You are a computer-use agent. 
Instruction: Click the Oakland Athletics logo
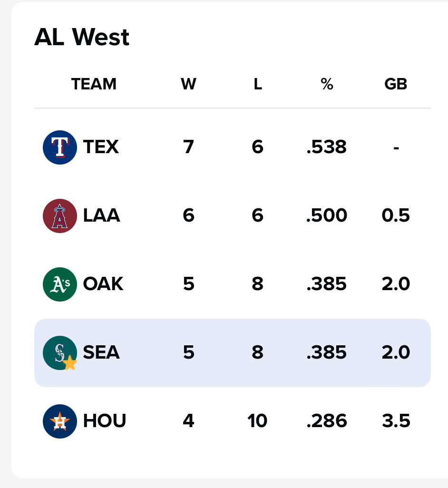59,284
